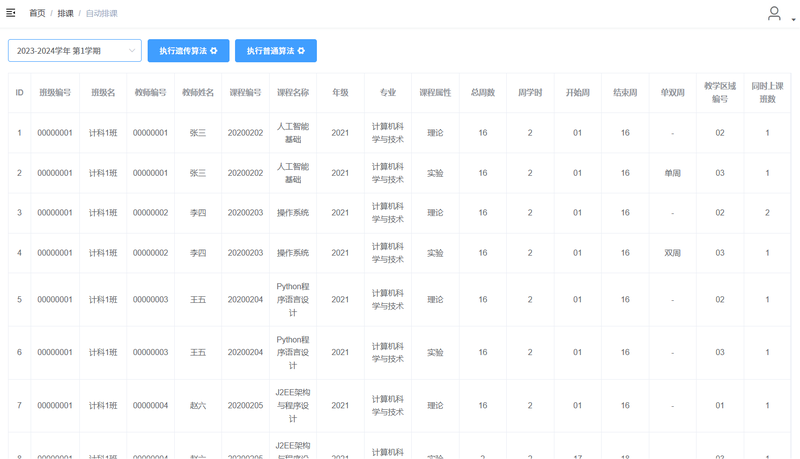Click the 课程名称 column header

293,93
